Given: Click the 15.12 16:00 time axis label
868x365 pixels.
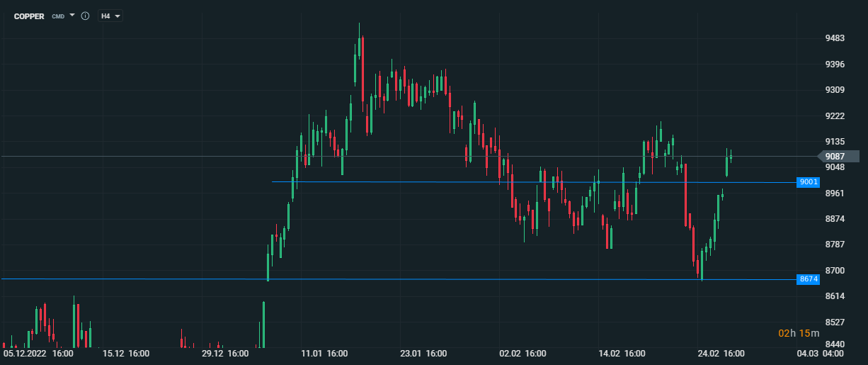Looking at the screenshot, I should (125, 353).
